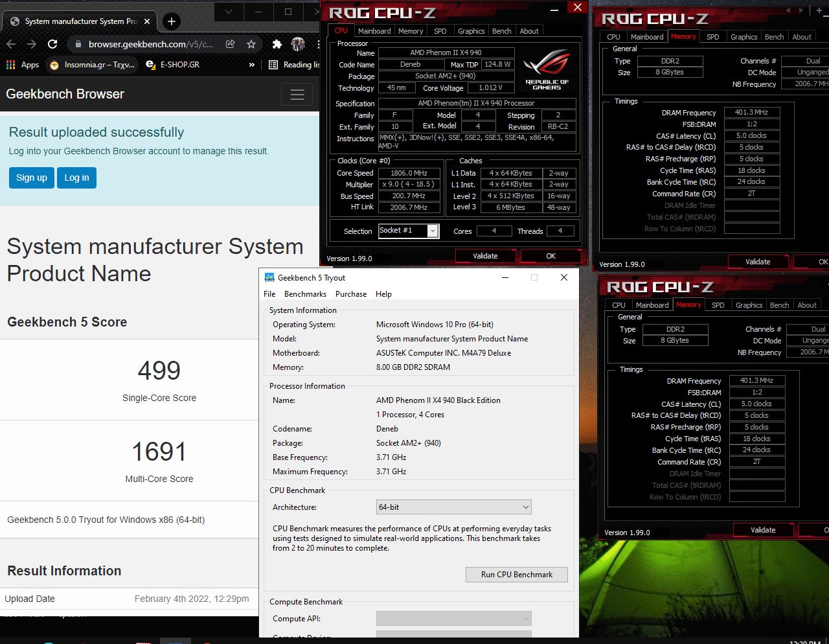This screenshot has height=644, width=829.
Task: Open Chrome's tab search chevron
Action: pos(229,12)
